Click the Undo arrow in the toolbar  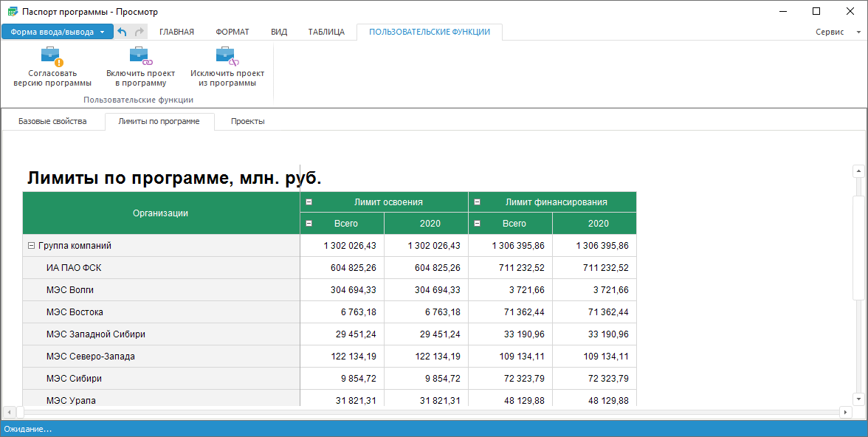(x=123, y=32)
